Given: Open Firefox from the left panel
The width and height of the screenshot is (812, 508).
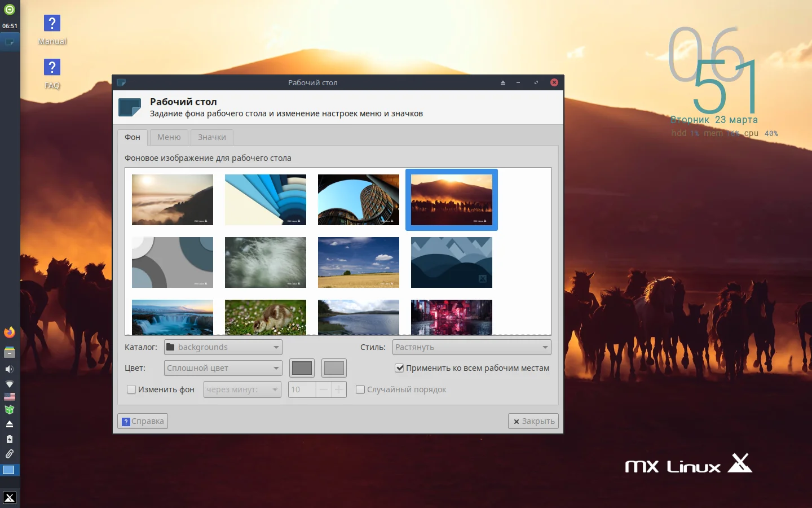Looking at the screenshot, I should pyautogui.click(x=9, y=332).
